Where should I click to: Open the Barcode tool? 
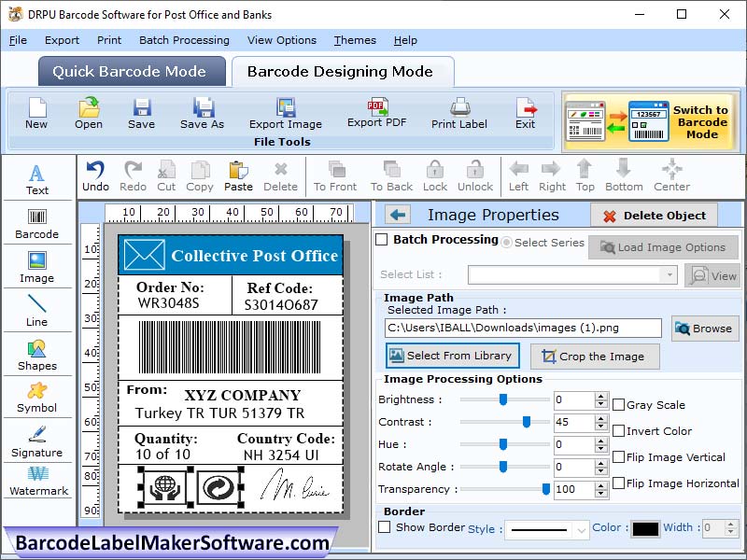coord(37,222)
